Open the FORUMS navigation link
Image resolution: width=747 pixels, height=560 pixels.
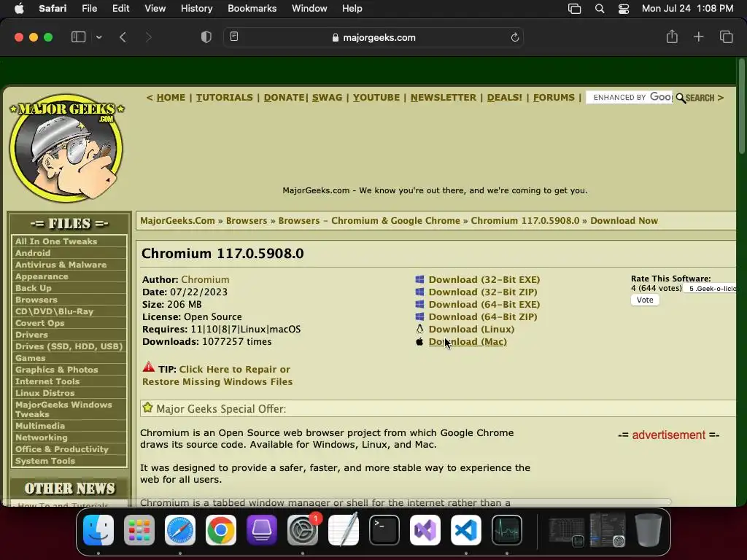tap(554, 97)
